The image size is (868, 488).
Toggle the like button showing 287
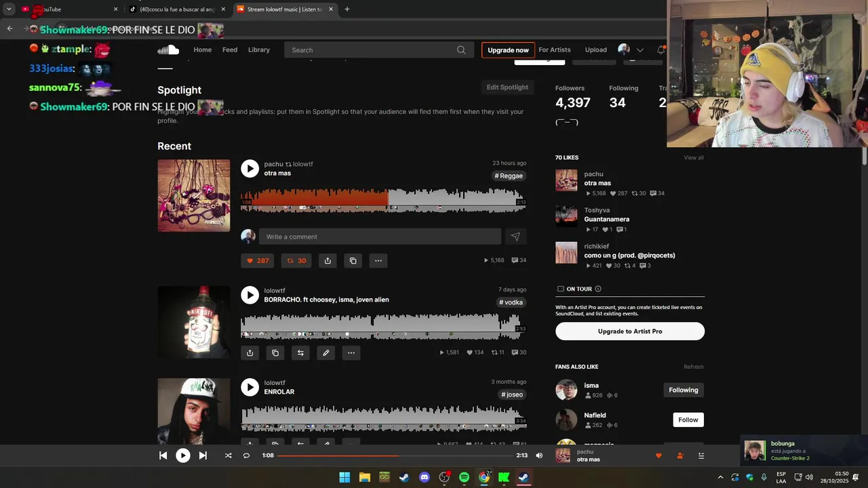click(x=257, y=260)
